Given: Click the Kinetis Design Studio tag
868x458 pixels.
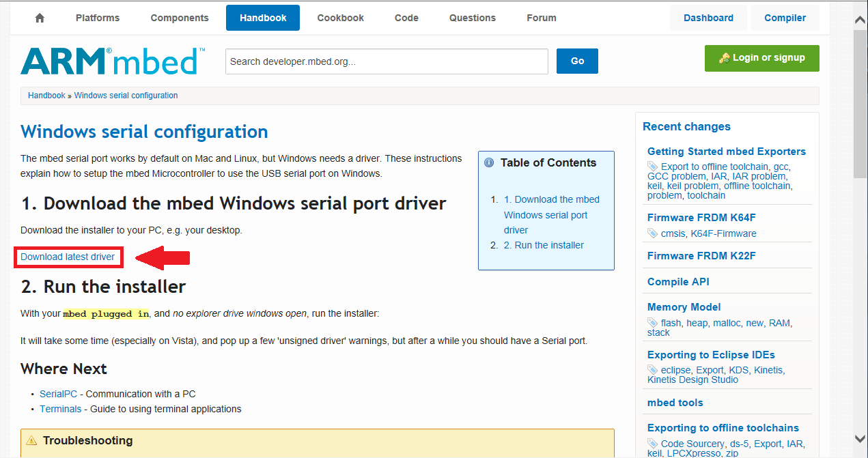Looking at the screenshot, I should tap(692, 380).
